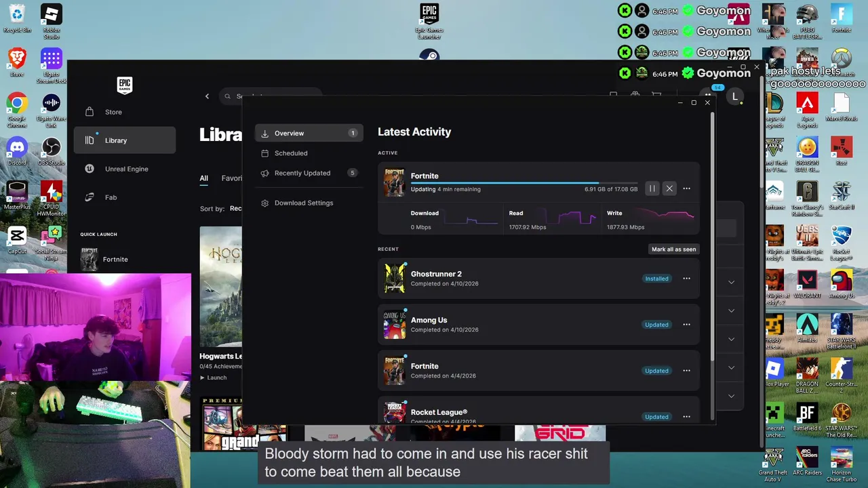Screen dimensions: 868x488
Task: Open more options for recent Fortnite entry
Action: (x=686, y=371)
